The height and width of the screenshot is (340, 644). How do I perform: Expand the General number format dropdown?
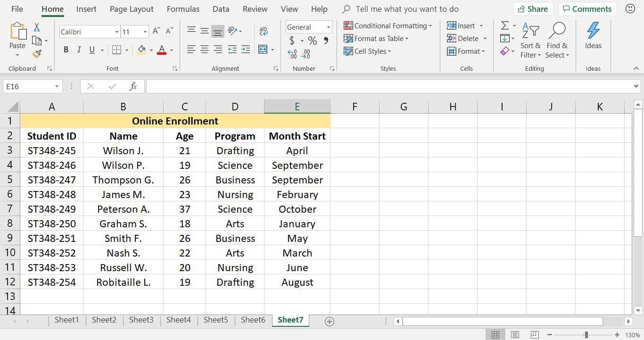click(x=328, y=27)
